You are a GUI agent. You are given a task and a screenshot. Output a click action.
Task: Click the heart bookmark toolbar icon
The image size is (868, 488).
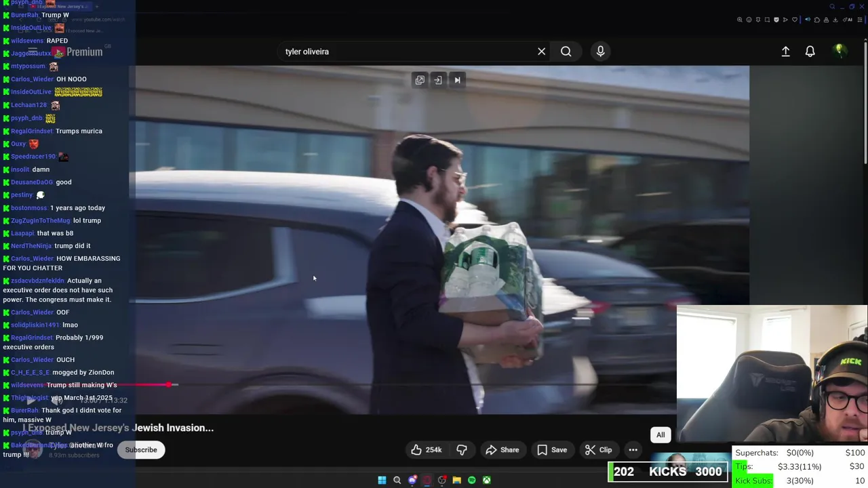pyautogui.click(x=795, y=20)
